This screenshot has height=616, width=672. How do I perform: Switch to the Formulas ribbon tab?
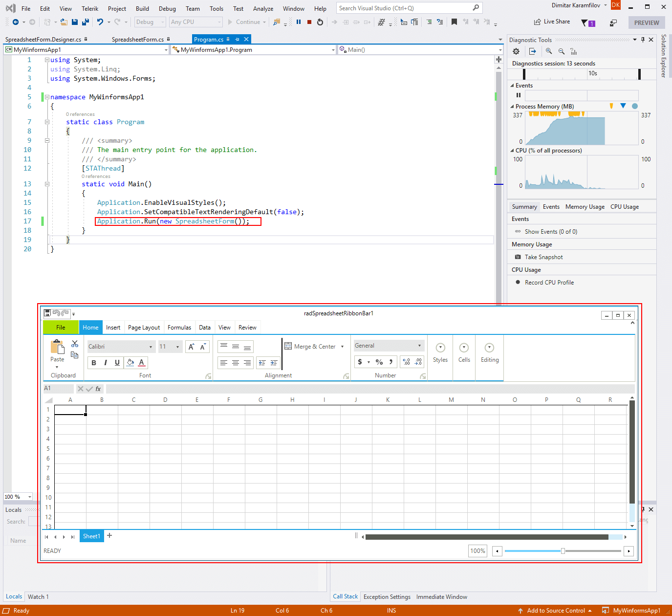(179, 328)
